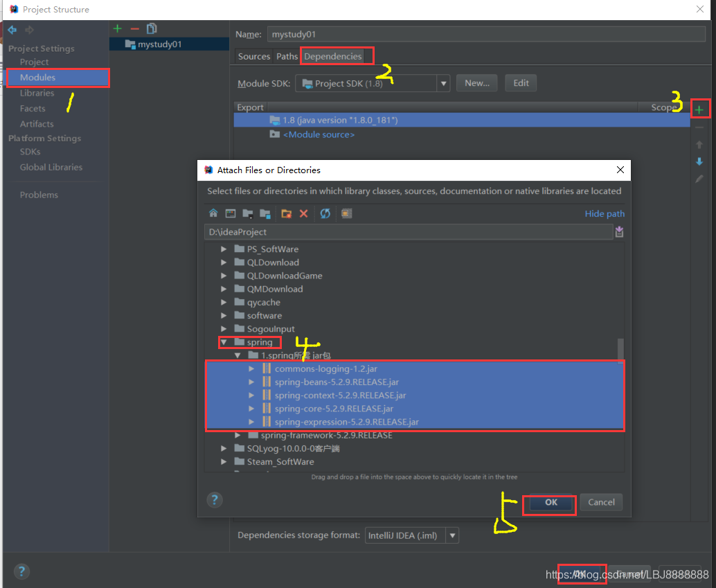This screenshot has width=716, height=588.
Task: Click the New Folder icon in file chooser
Action: coord(286,213)
